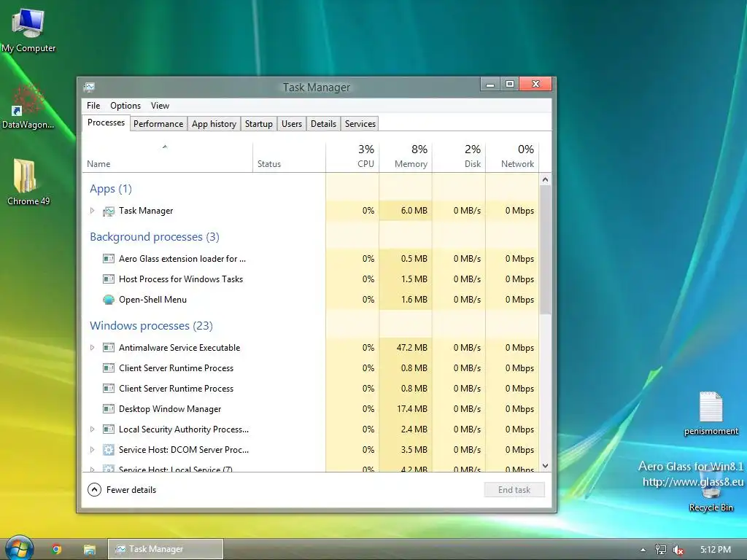
Task: Switch to the Users tab
Action: [292, 124]
